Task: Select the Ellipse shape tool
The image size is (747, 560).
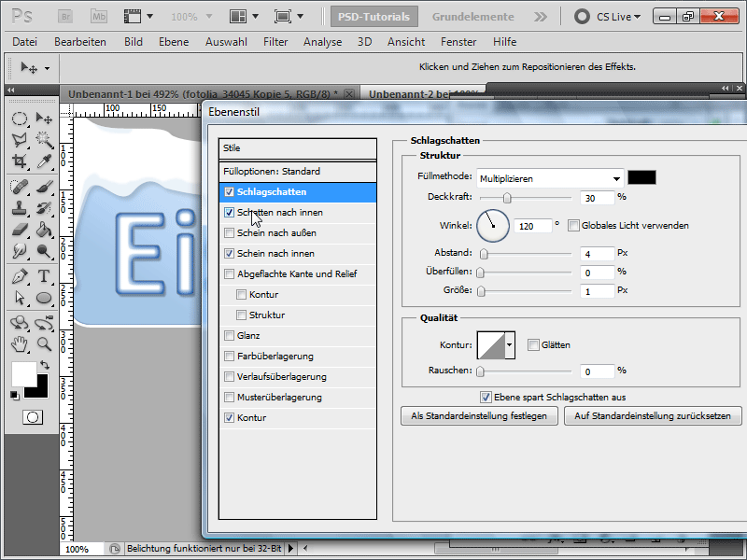Action: pos(44,298)
